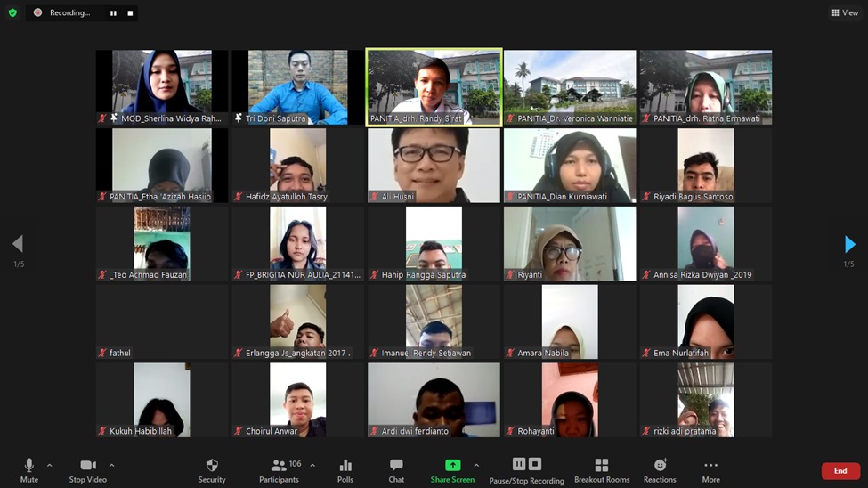Viewport: 868px width, 488px height.
Task: Open the Chat window
Action: pyautogui.click(x=396, y=466)
